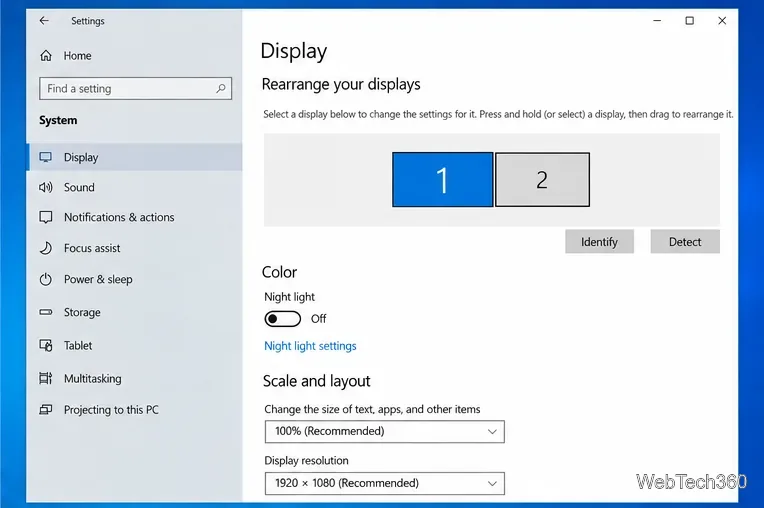Click the Storage drive icon
Image resolution: width=764 pixels, height=508 pixels.
pyautogui.click(x=46, y=312)
